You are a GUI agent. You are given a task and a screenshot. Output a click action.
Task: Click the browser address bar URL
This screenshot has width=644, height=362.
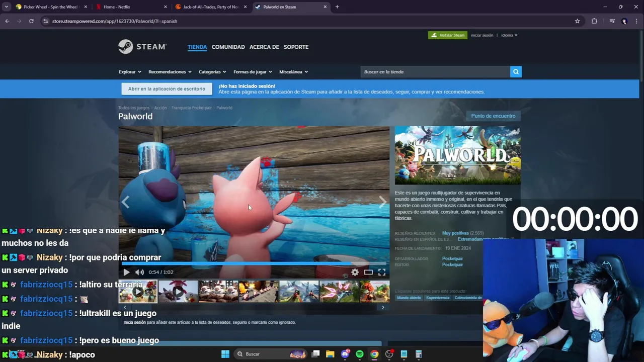pos(115,21)
